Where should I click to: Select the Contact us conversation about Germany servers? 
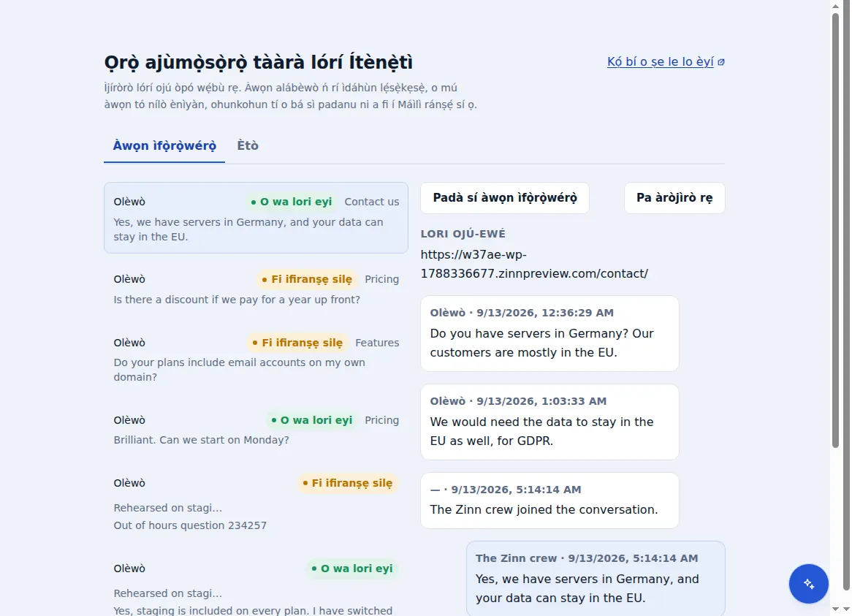pyautogui.click(x=256, y=218)
